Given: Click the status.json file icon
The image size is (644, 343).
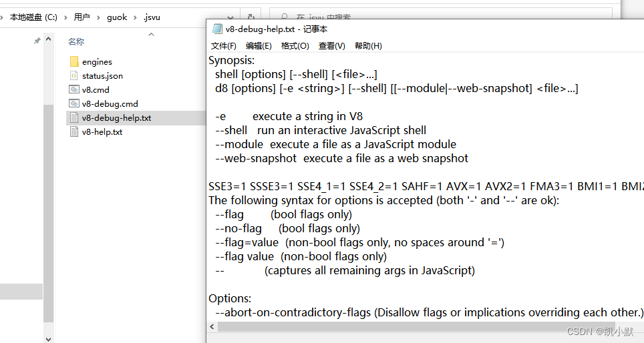Looking at the screenshot, I should coord(74,75).
